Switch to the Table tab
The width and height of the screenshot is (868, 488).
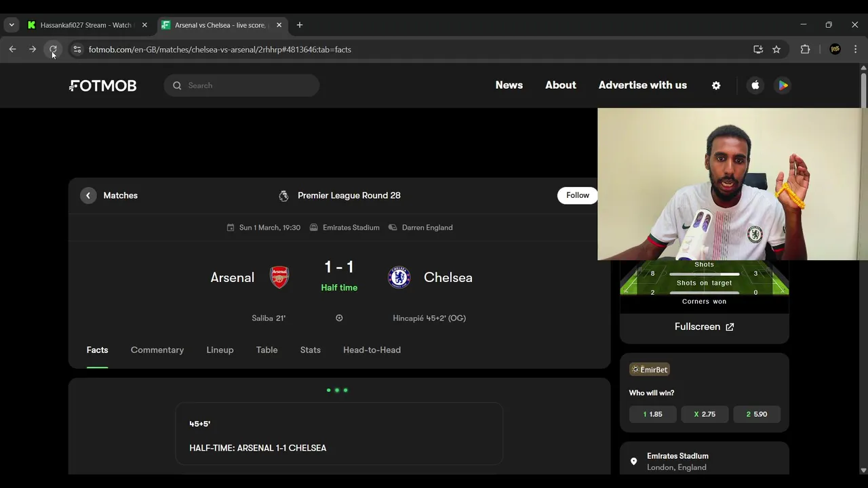click(x=267, y=350)
